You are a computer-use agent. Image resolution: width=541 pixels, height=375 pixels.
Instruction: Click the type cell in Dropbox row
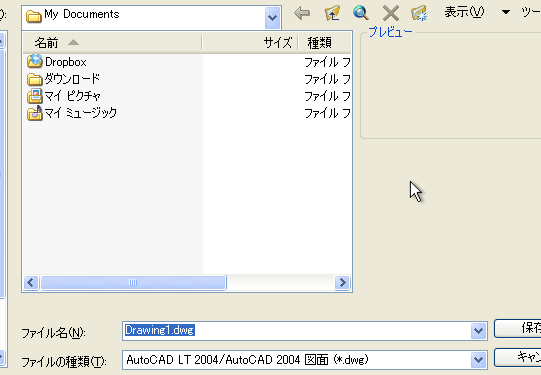tap(327, 62)
